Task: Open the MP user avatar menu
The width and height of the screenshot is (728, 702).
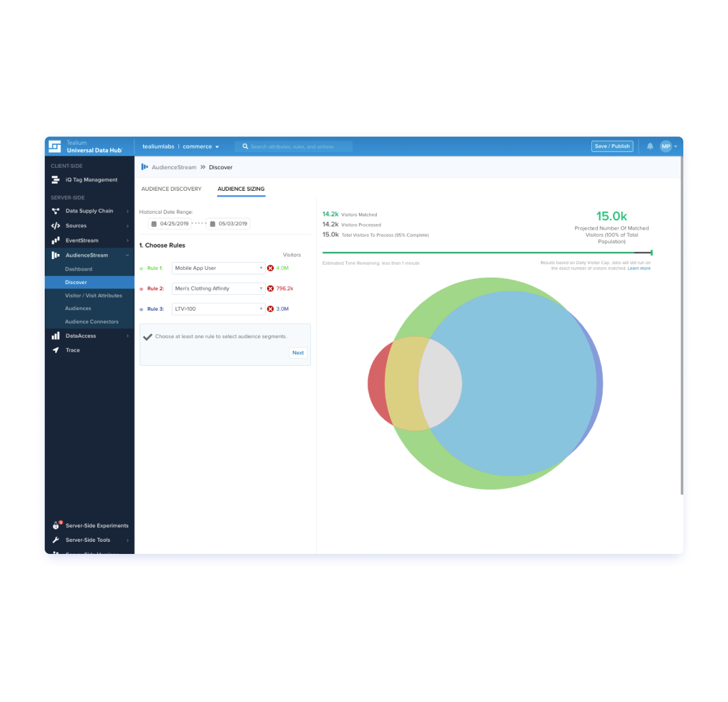Action: 669,146
